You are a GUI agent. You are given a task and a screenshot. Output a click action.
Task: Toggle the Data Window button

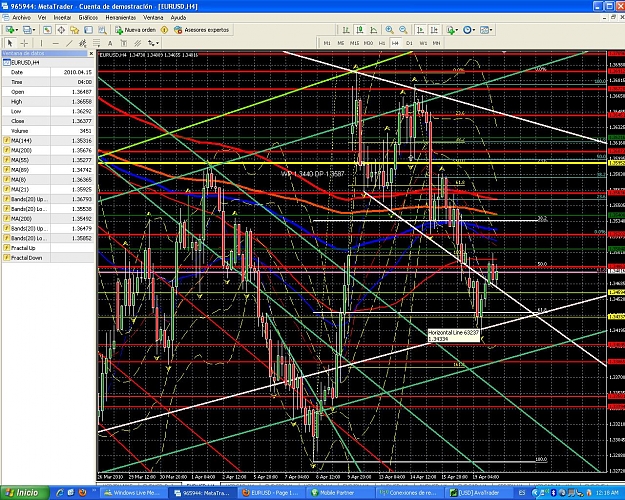(61, 30)
